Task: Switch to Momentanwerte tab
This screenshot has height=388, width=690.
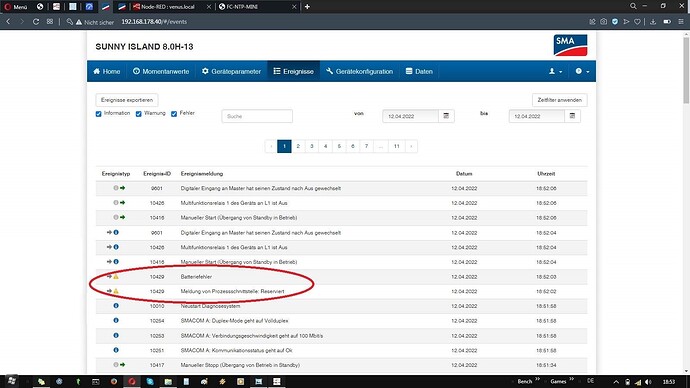Action: [x=161, y=71]
